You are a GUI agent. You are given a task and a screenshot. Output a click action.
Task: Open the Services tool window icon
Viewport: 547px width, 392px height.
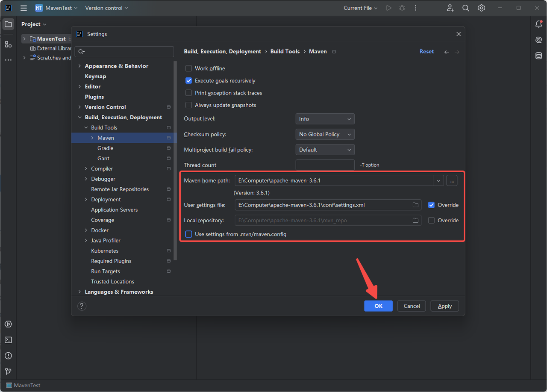coord(8,324)
